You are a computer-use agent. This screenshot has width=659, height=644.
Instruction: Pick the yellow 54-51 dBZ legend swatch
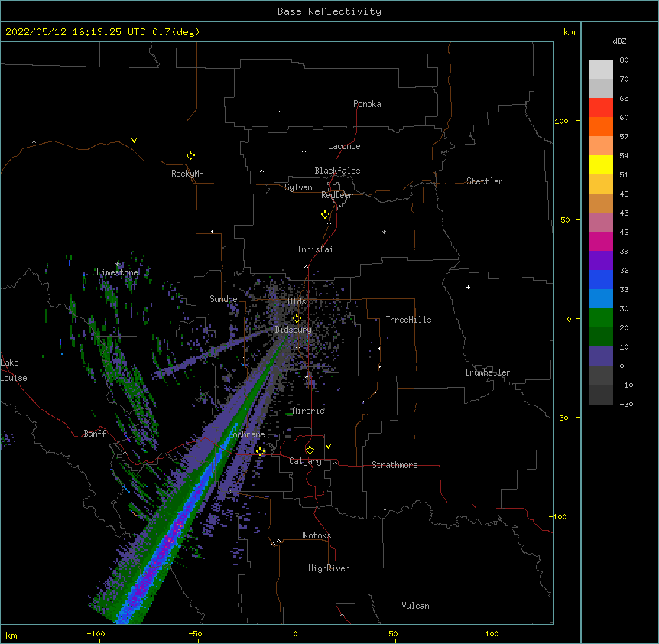pyautogui.click(x=601, y=165)
